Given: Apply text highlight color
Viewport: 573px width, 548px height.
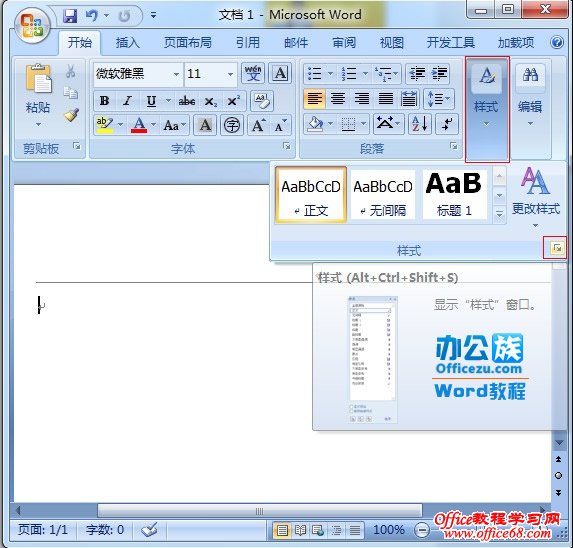Looking at the screenshot, I should click(104, 125).
